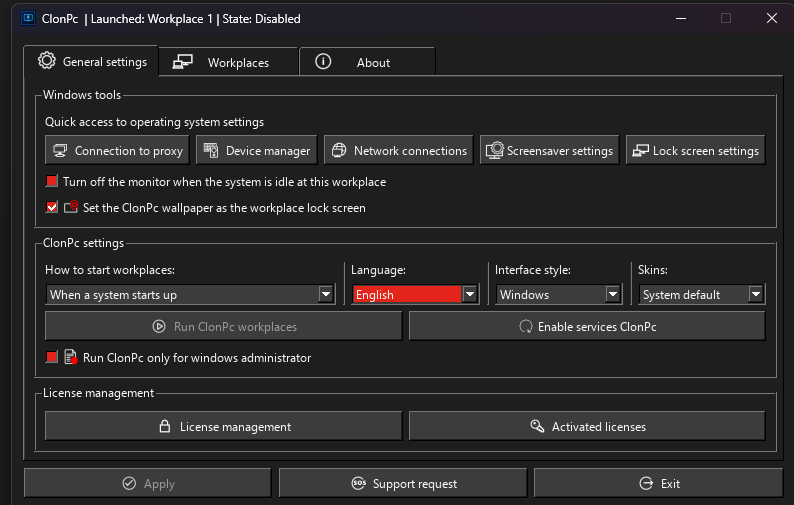Click the refresh icon in Enable services ClonPc
Image resolution: width=794 pixels, height=505 pixels.
(x=526, y=326)
